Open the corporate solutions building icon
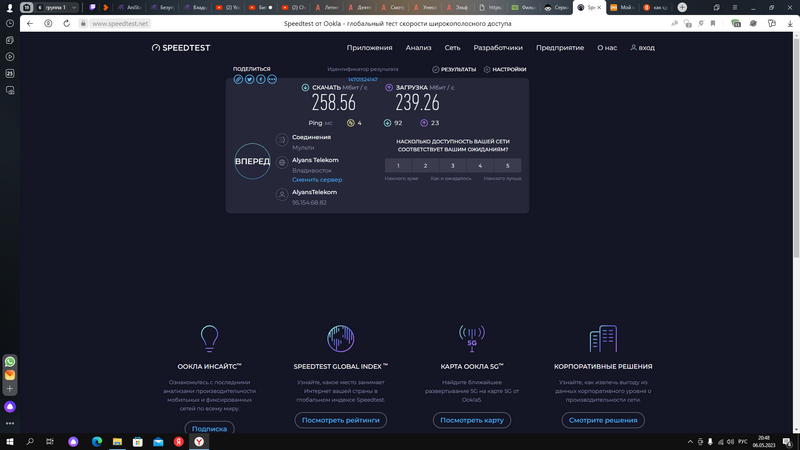800x450 pixels. click(x=603, y=338)
